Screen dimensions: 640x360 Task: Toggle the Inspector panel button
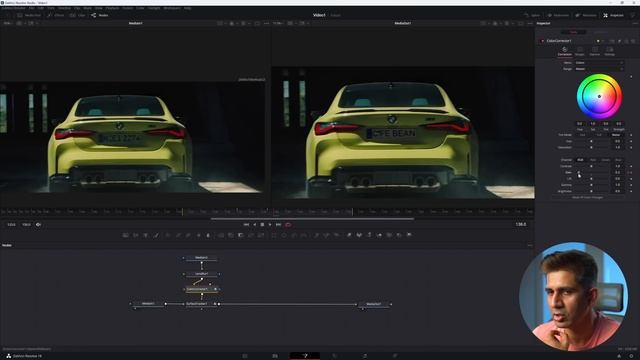(x=613, y=15)
